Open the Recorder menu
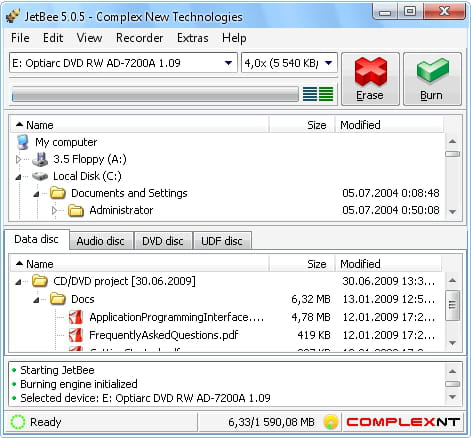Viewport: 471px width, 438px height. pyautogui.click(x=140, y=38)
